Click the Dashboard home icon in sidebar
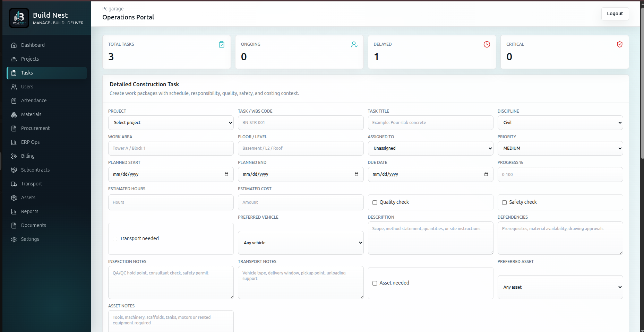 (x=14, y=45)
